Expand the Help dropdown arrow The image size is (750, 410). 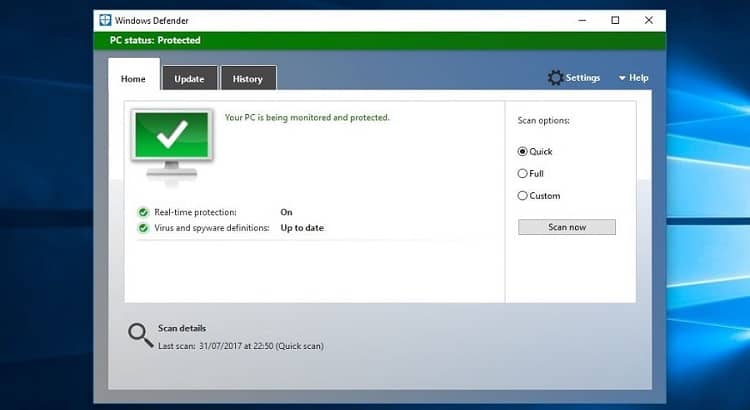point(622,78)
